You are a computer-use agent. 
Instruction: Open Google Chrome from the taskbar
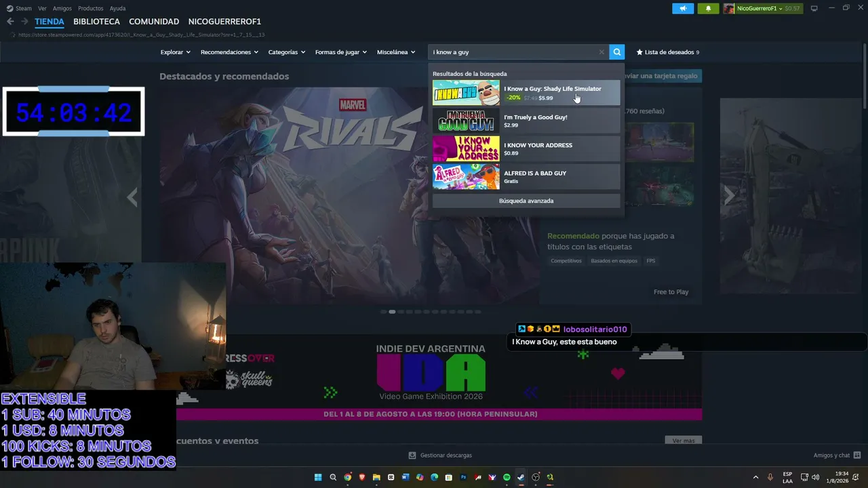click(347, 477)
